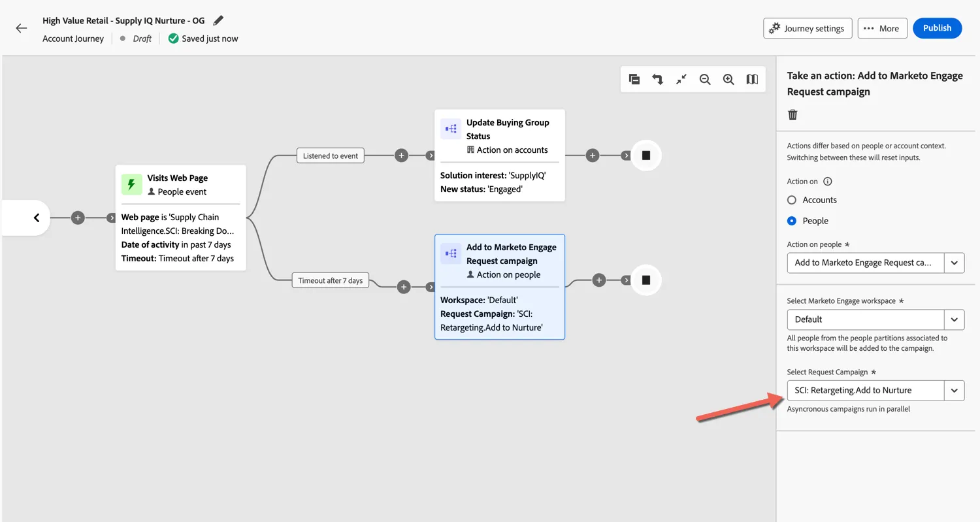Image resolution: width=980 pixels, height=522 pixels.
Task: Click the green lightning icon on Visits Web Page
Action: pyautogui.click(x=132, y=184)
